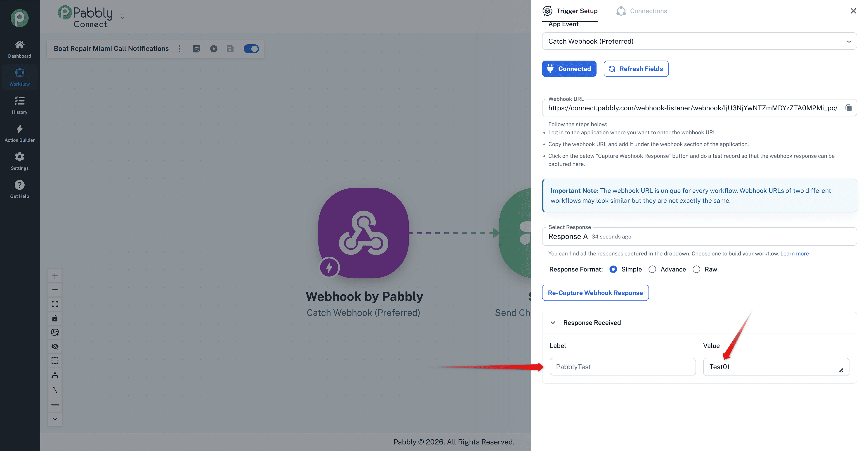Click the Refresh Fields button

[x=636, y=69]
